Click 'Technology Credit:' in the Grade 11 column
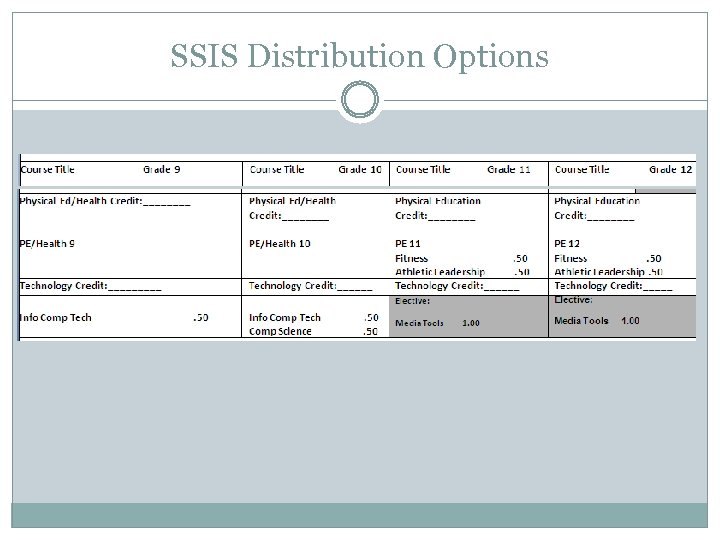 click(439, 286)
